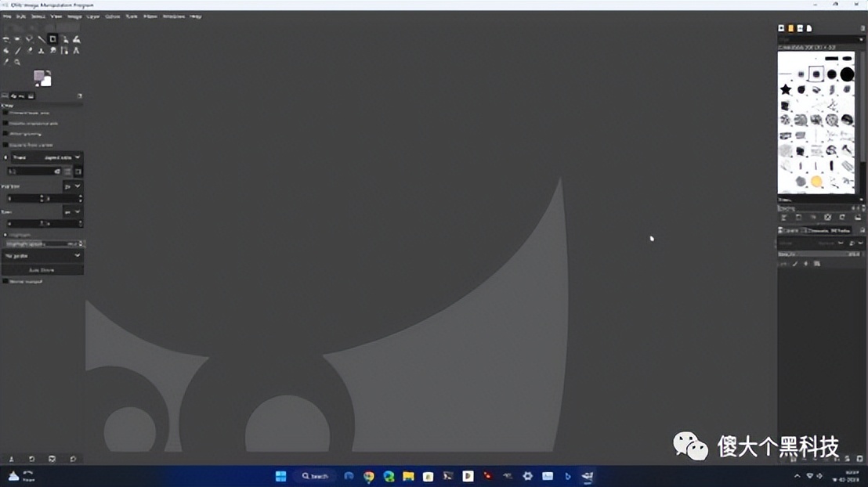
Task: Open the Filters menu
Action: 150,16
